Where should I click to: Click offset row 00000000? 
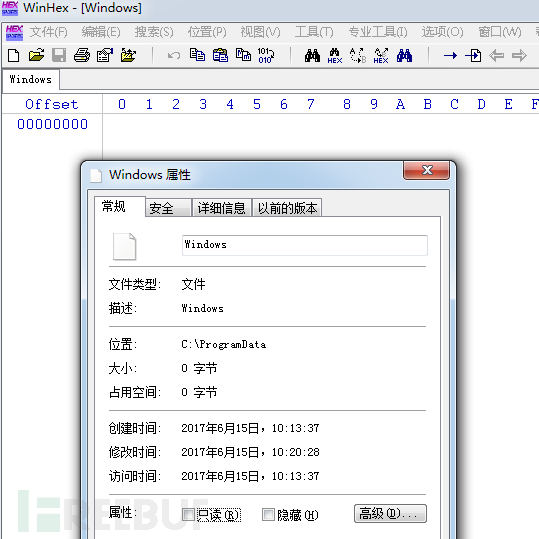click(x=52, y=124)
